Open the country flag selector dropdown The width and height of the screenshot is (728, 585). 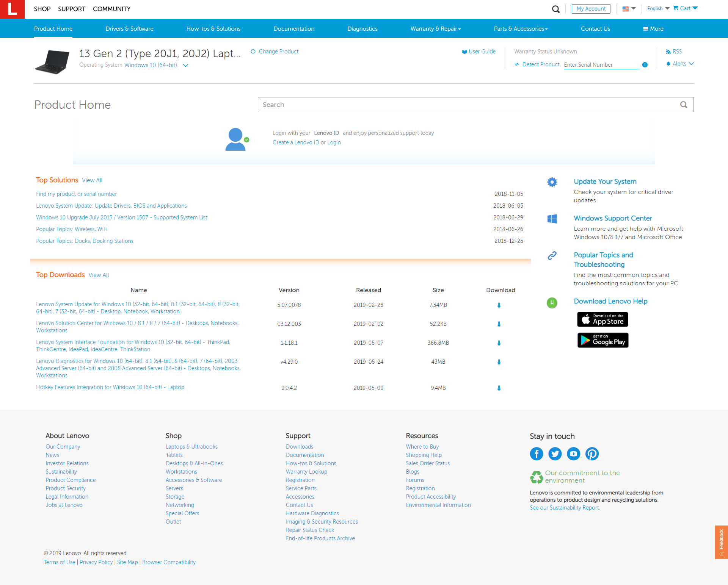click(x=629, y=9)
